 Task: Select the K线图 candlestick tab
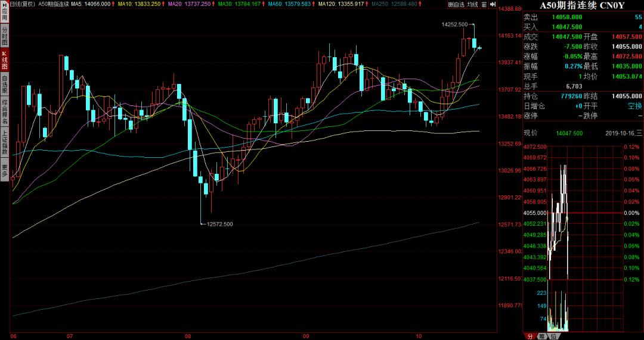point(5,60)
